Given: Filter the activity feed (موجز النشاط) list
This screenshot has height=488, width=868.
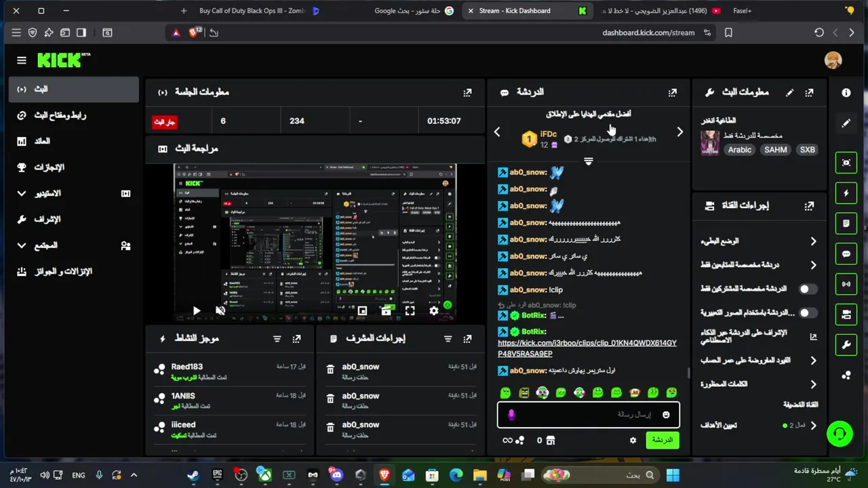Looking at the screenshot, I should (277, 338).
